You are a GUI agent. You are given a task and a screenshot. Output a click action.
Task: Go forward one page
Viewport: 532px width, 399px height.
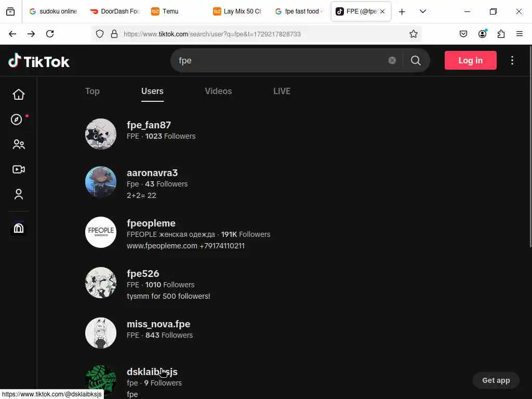(x=31, y=34)
